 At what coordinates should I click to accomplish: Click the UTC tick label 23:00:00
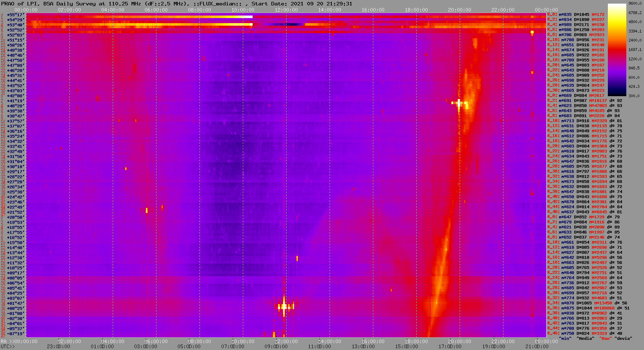(59, 346)
